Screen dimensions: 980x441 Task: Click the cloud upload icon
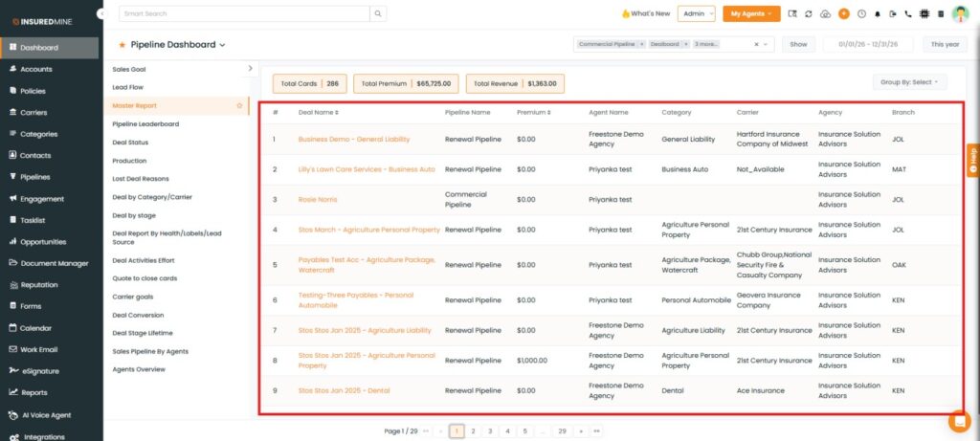pos(826,13)
